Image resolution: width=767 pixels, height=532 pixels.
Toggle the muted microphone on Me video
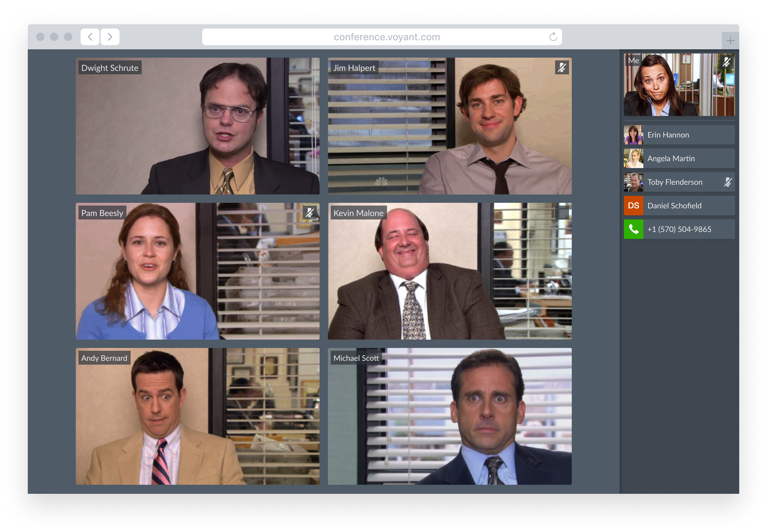(726, 62)
